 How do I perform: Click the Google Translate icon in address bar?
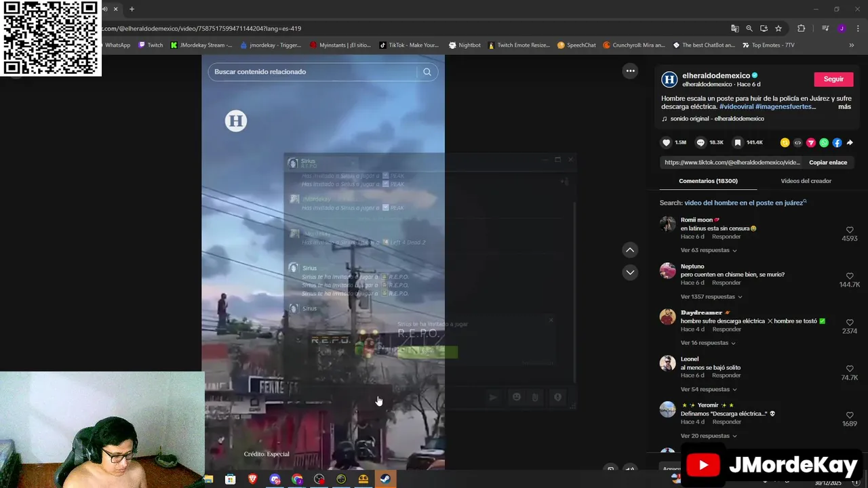point(735,28)
